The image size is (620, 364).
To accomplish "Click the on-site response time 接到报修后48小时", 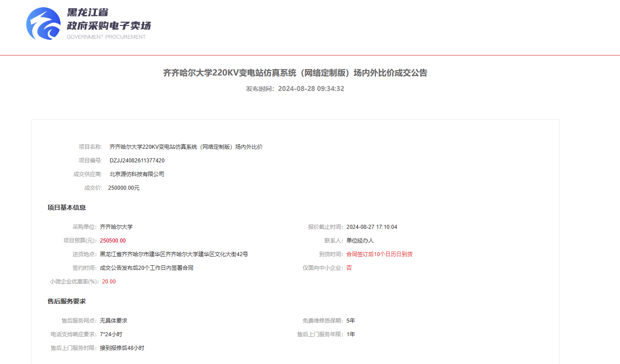I will (x=122, y=348).
